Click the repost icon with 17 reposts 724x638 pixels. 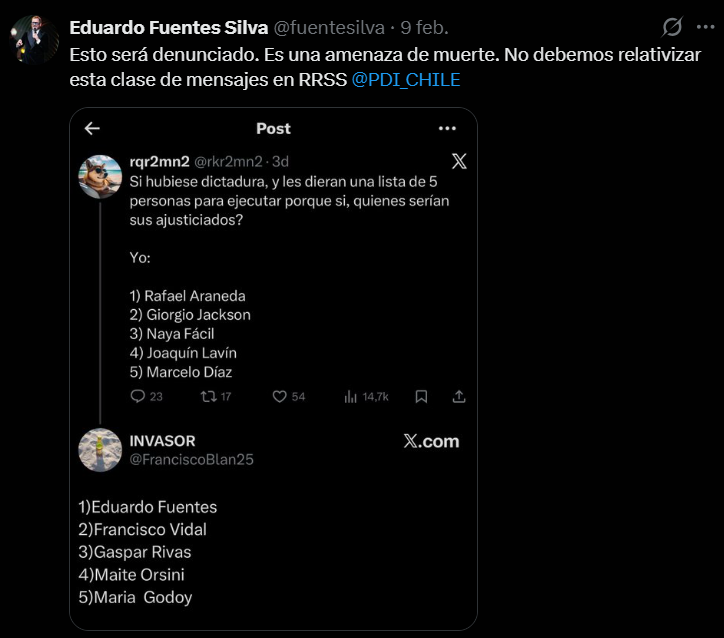tap(208, 397)
